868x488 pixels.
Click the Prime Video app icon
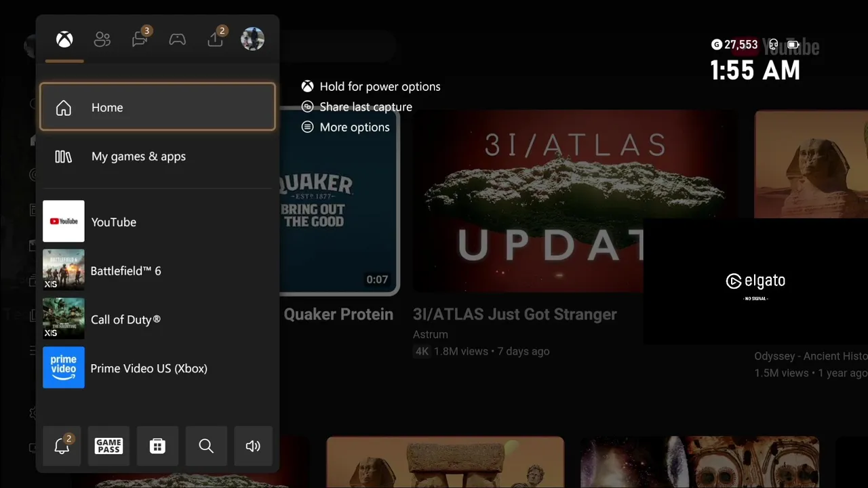point(64,367)
